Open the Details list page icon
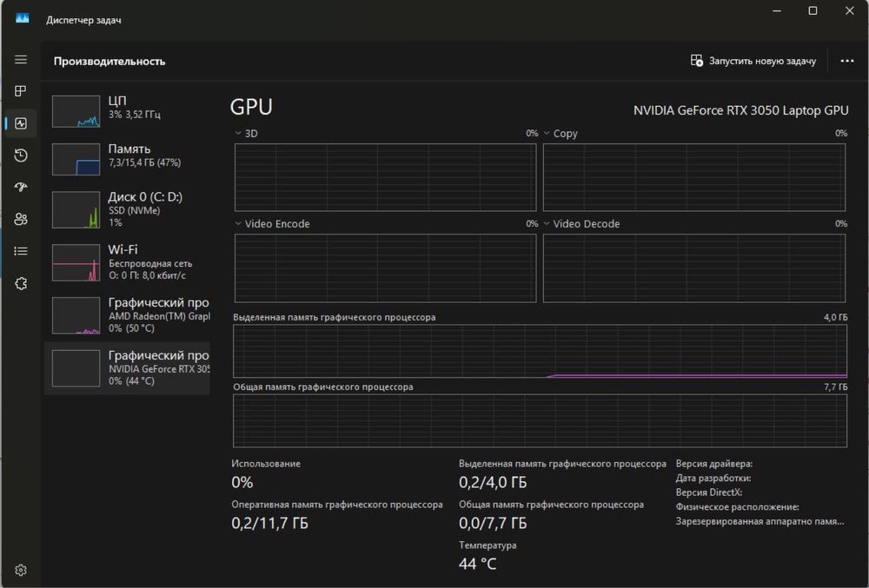This screenshot has width=869, height=588. (x=21, y=251)
